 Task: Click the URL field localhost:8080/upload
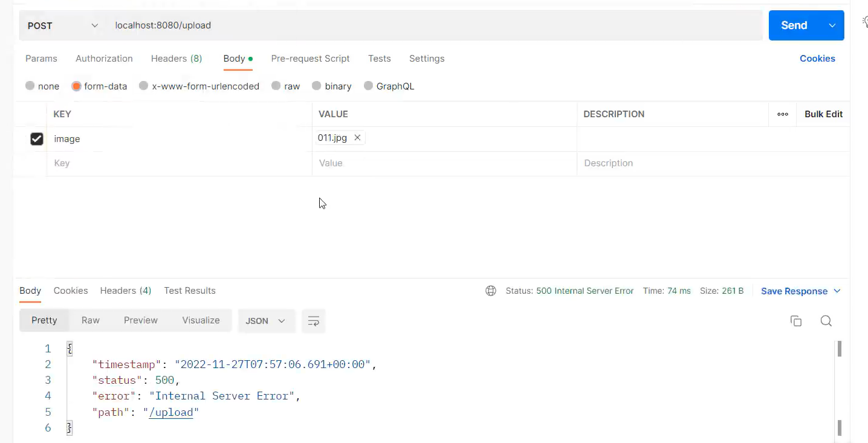point(435,25)
